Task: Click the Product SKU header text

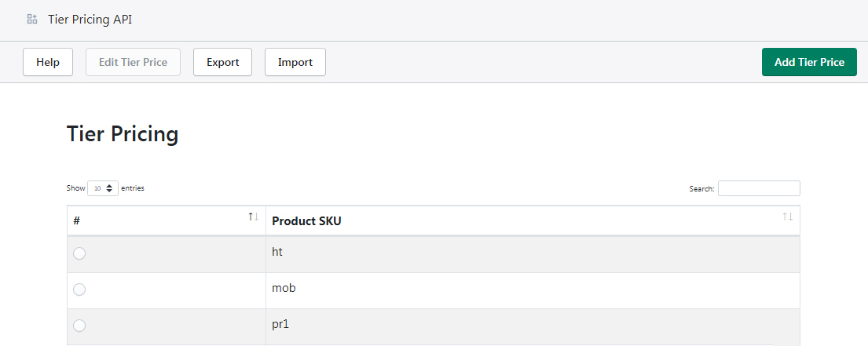Action: click(x=306, y=221)
